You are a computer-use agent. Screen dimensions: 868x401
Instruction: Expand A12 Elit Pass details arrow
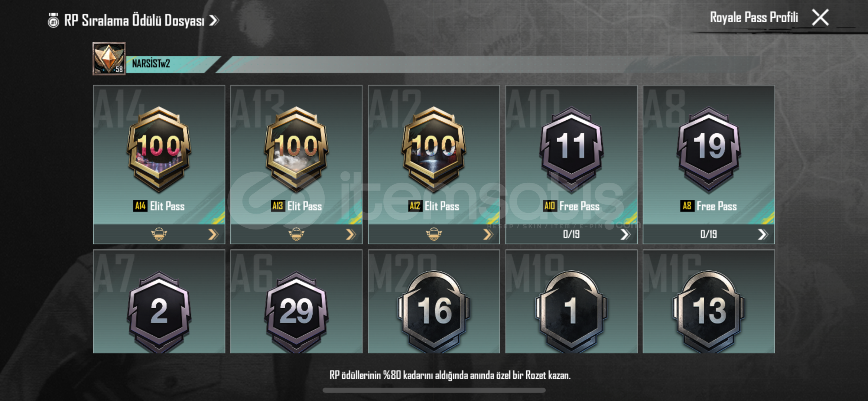coord(488,234)
